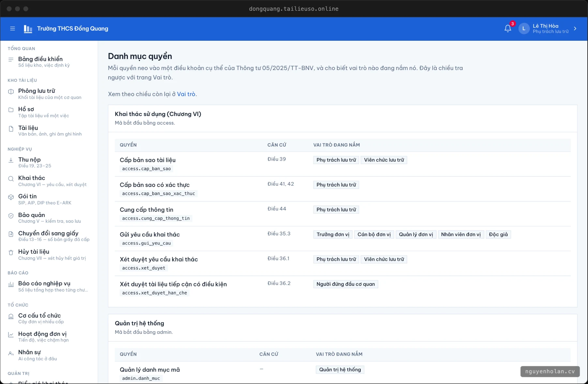Viewport: 588px width, 384px height.
Task: Click the school logo icon in header
Action: pyautogui.click(x=28, y=29)
